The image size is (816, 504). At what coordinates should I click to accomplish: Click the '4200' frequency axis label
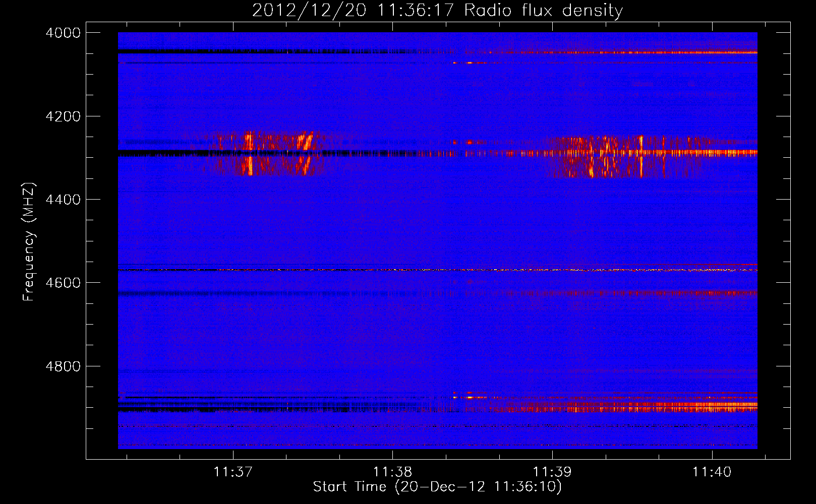(63, 116)
